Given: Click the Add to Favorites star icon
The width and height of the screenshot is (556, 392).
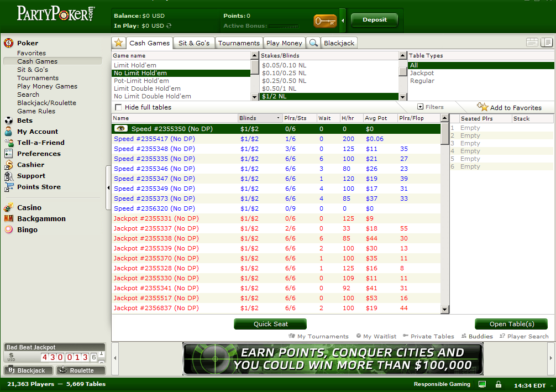Looking at the screenshot, I should click(x=482, y=106).
